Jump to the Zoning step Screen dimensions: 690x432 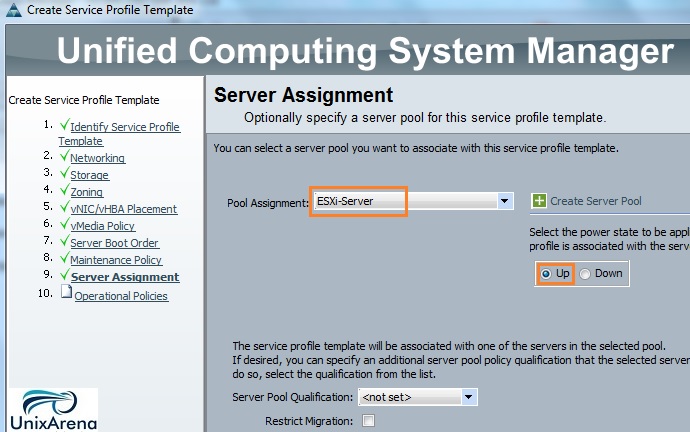click(x=87, y=192)
